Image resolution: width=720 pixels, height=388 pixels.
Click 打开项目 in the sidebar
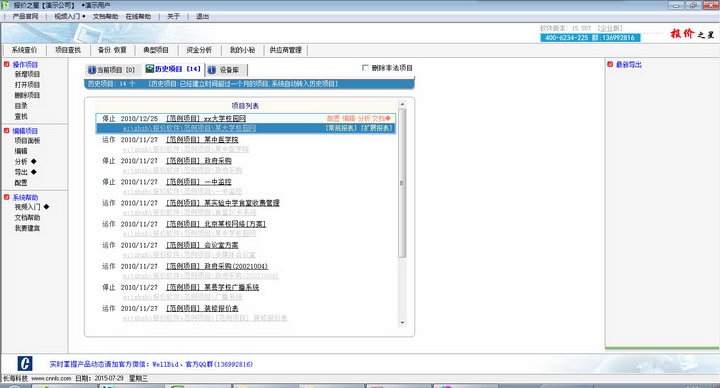pos(27,84)
